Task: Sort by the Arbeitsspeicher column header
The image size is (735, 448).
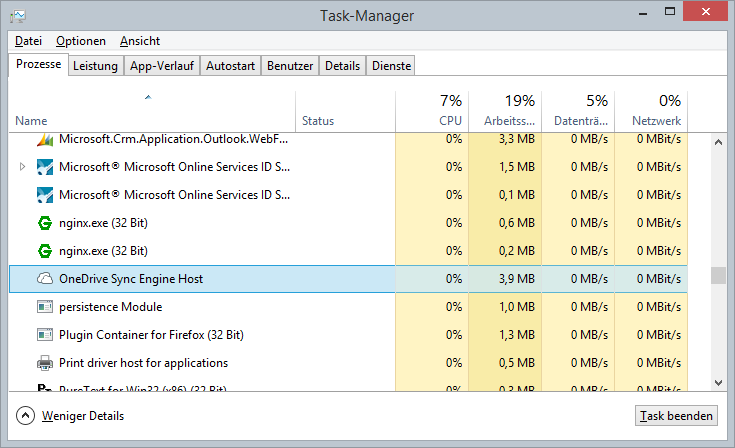Action: click(505, 112)
